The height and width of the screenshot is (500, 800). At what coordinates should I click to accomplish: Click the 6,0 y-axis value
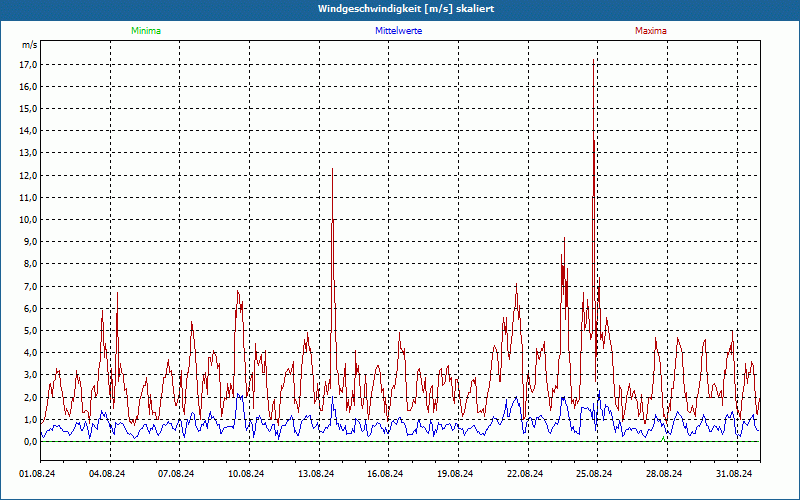pyautogui.click(x=31, y=308)
